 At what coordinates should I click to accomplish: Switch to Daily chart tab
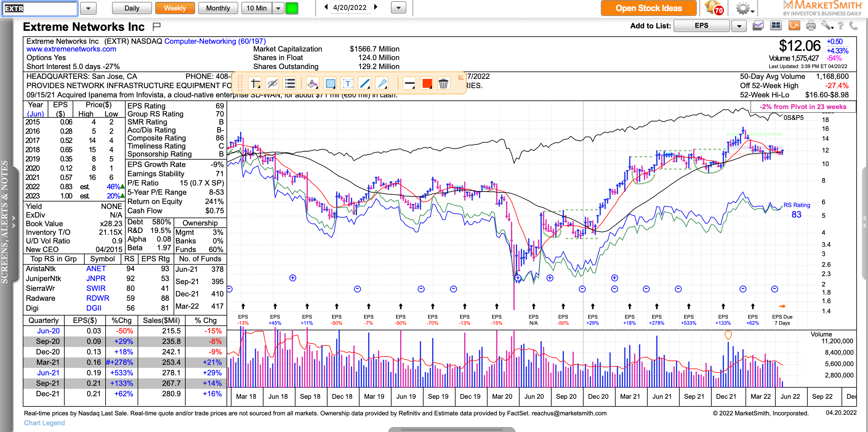132,8
